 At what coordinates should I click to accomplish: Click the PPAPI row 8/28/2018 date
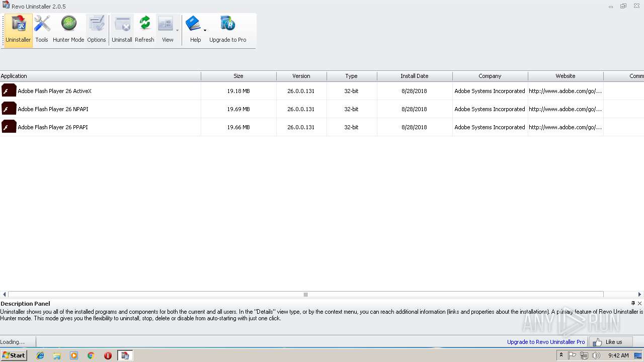(414, 127)
